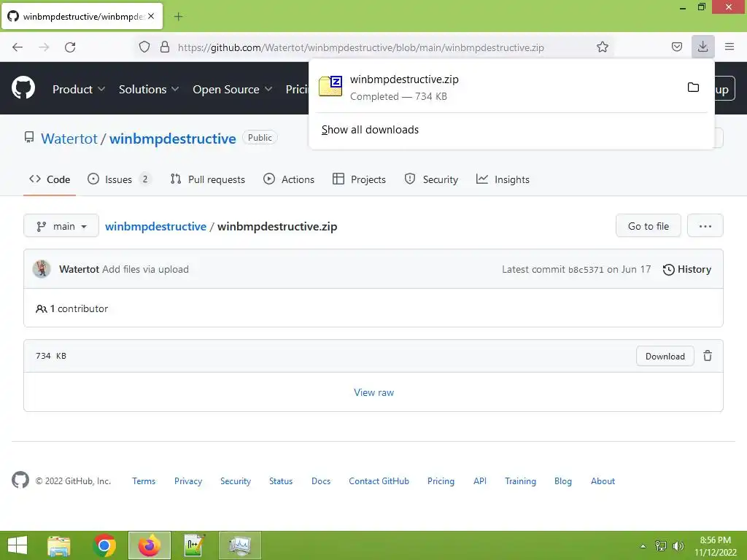Click the Download button for the zip
747x560 pixels.
point(665,356)
